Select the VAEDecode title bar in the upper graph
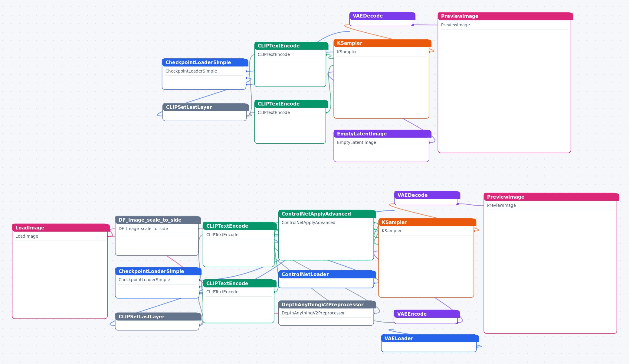 pyautogui.click(x=382, y=16)
